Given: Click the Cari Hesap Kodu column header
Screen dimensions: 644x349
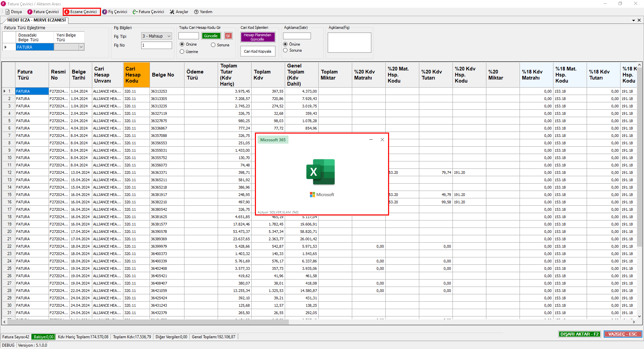Looking at the screenshot, I should coord(136,75).
